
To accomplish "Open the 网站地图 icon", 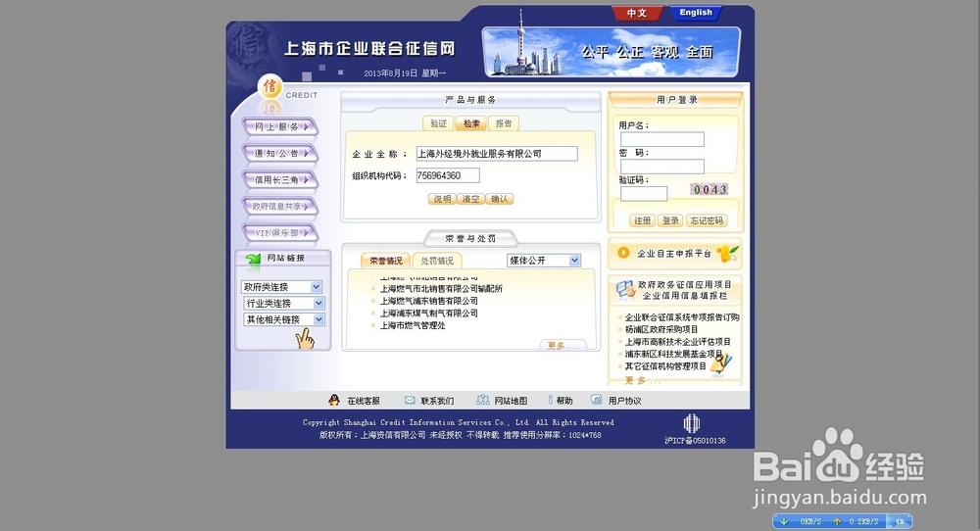I will coord(482,400).
